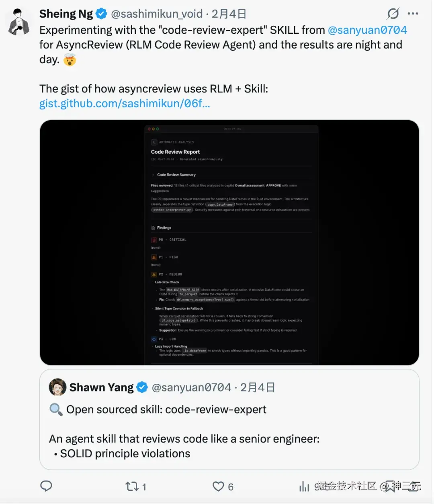Open the gist.github.com/sashimikun link
This screenshot has height=504, width=434.
click(x=125, y=104)
